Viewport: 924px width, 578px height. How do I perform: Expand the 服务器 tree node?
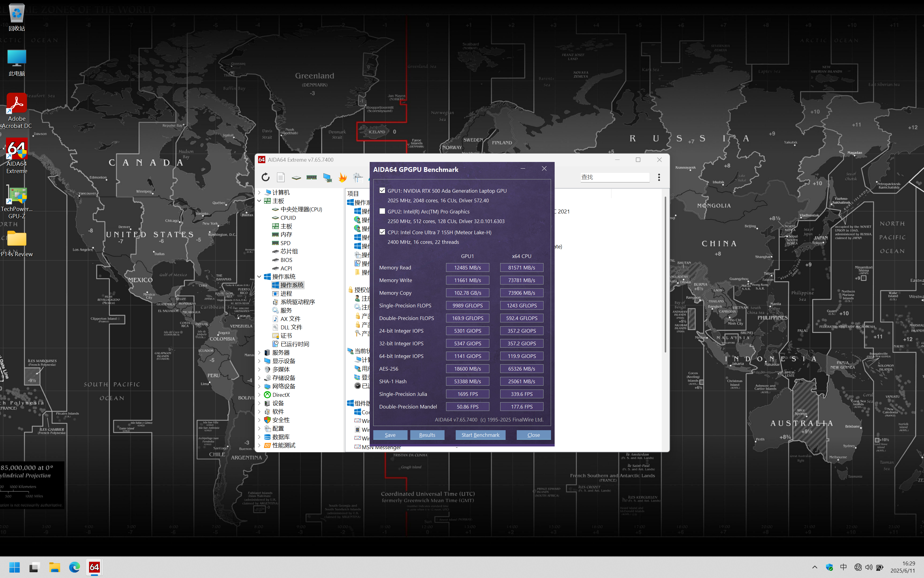pos(259,353)
